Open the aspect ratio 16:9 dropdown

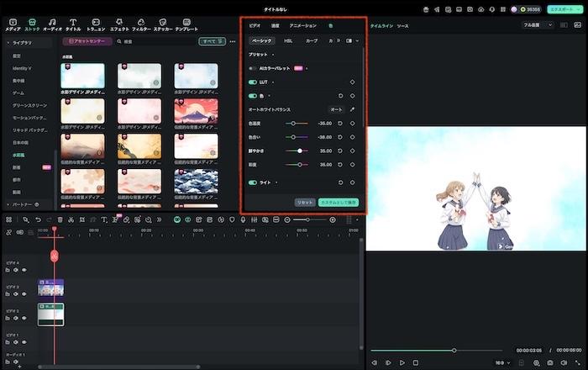pos(502,363)
